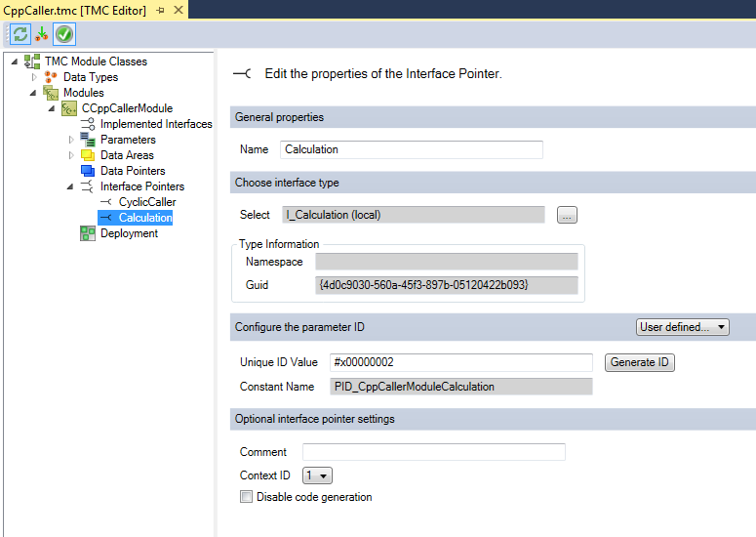Toggle the Disable code generation checkbox
The width and height of the screenshot is (756, 537).
[247, 496]
